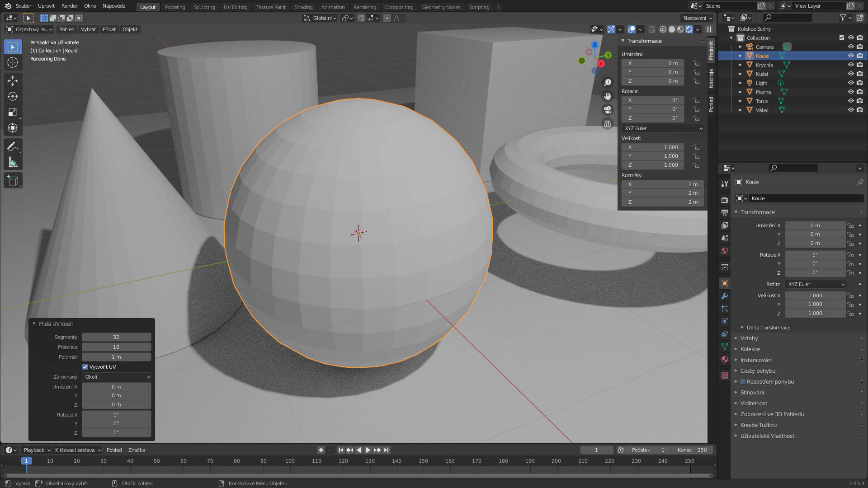
Task: Click Playback in timeline header
Action: (x=36, y=450)
